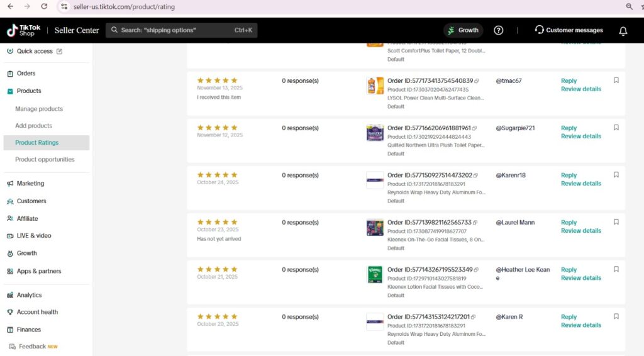Click the Growth button in header
Image resolution: width=644 pixels, height=356 pixels.
463,30
